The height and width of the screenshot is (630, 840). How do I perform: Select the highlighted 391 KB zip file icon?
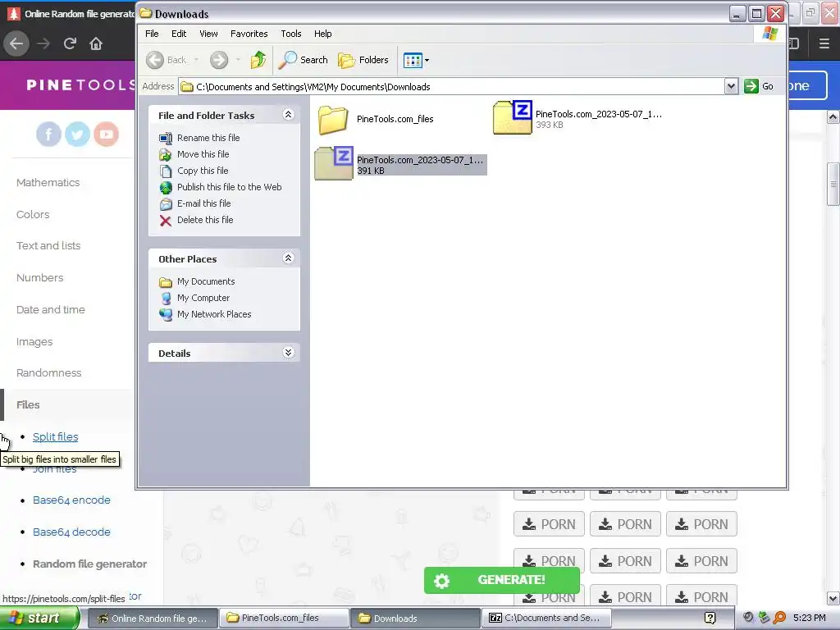[334, 163]
